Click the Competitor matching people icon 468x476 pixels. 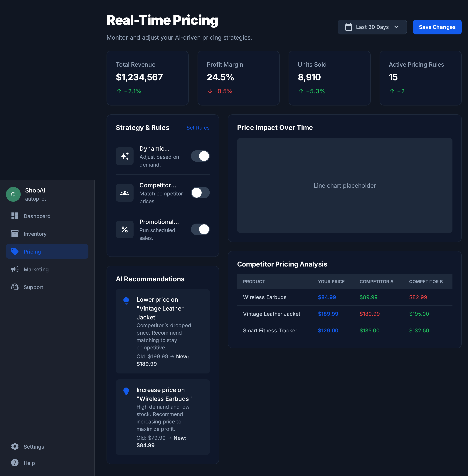125,193
